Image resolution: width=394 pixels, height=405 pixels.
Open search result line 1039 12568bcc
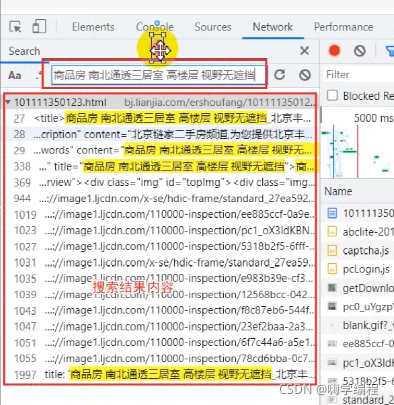(160, 294)
